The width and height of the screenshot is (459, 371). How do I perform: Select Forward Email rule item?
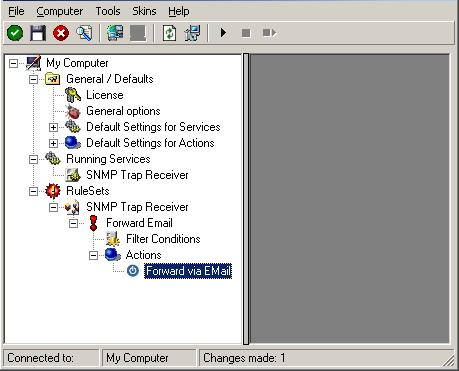click(139, 223)
